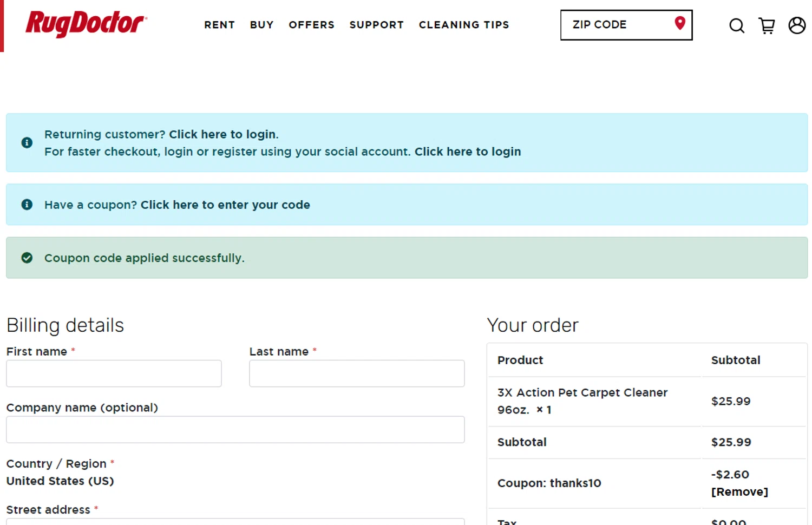
Task: Open the RENT menu
Action: point(219,25)
